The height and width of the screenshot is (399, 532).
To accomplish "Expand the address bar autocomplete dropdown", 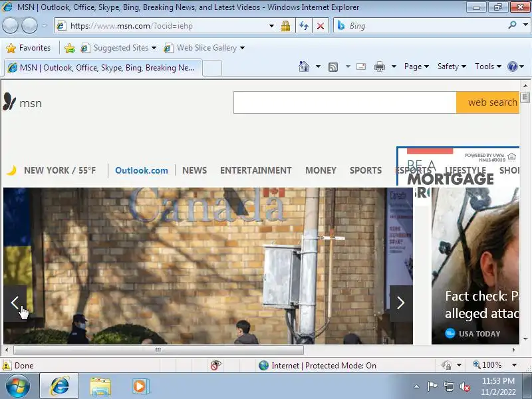I will tap(271, 26).
